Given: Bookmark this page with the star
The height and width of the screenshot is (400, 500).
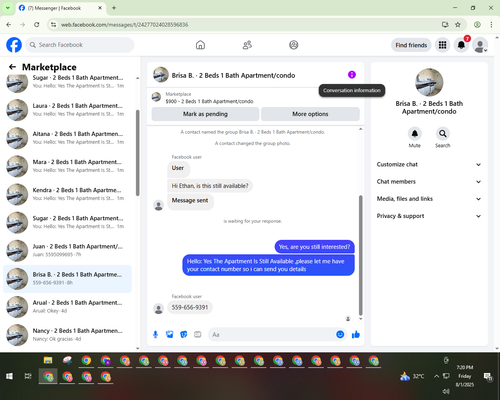Looking at the screenshot, I should point(458,25).
